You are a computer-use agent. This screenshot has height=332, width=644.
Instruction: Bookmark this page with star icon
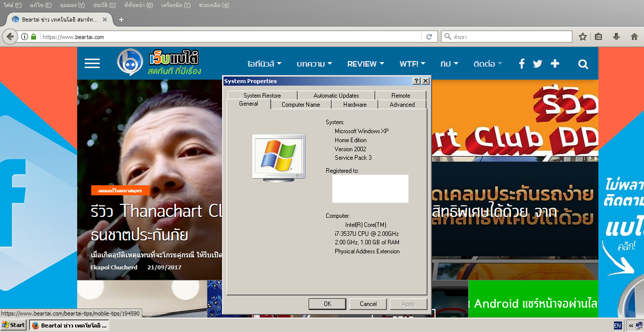[x=583, y=37]
